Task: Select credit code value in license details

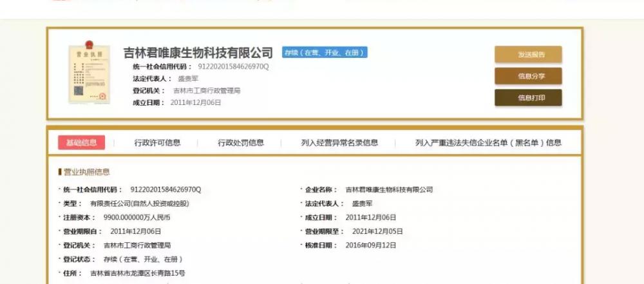Action: pyautogui.click(x=166, y=189)
